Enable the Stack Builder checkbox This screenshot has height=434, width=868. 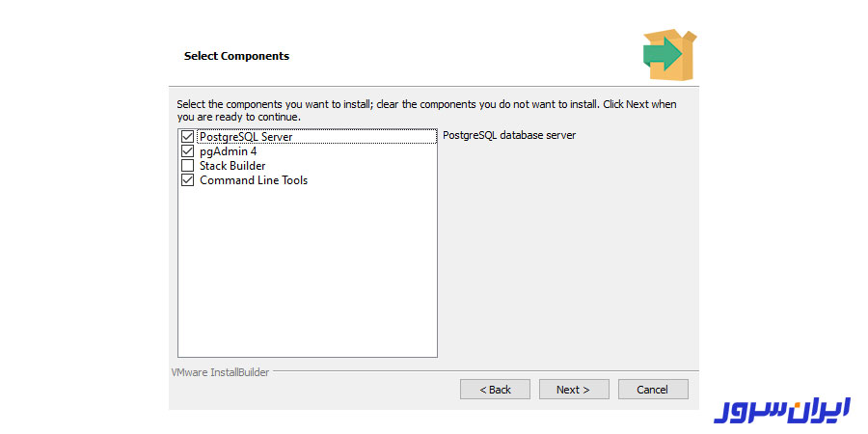click(188, 166)
